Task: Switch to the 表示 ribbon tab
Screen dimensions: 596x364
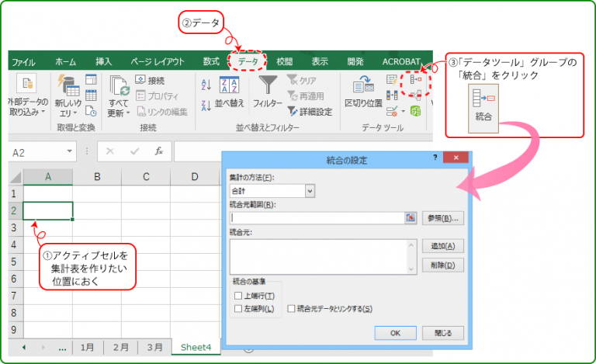Action: [320, 61]
